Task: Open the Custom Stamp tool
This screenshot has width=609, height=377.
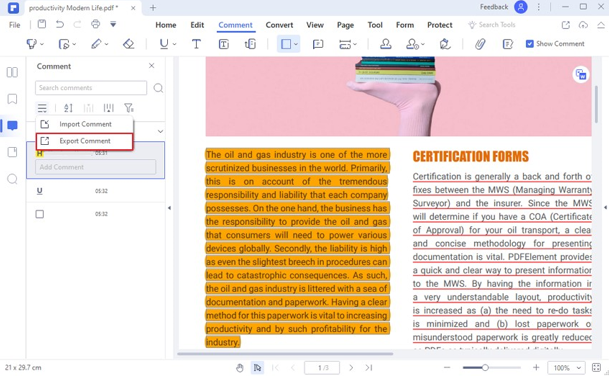Action: 412,44
